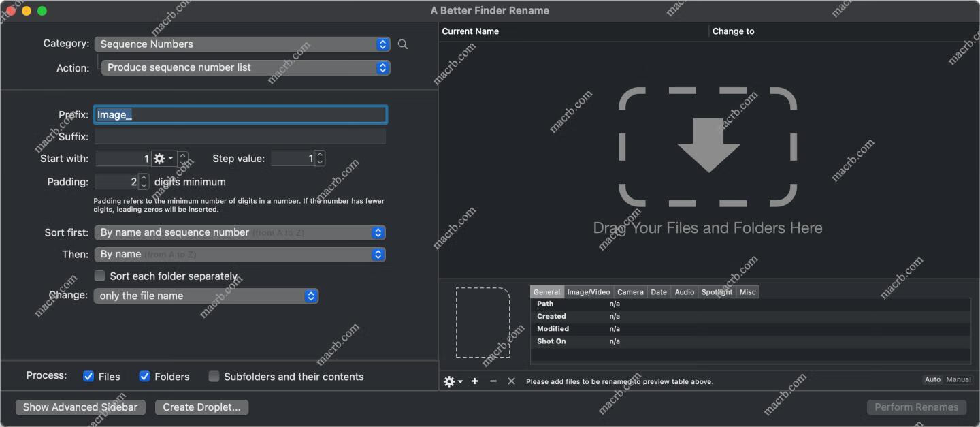Open the Category dropdown Sequence Numbers
980x427 pixels.
click(242, 44)
